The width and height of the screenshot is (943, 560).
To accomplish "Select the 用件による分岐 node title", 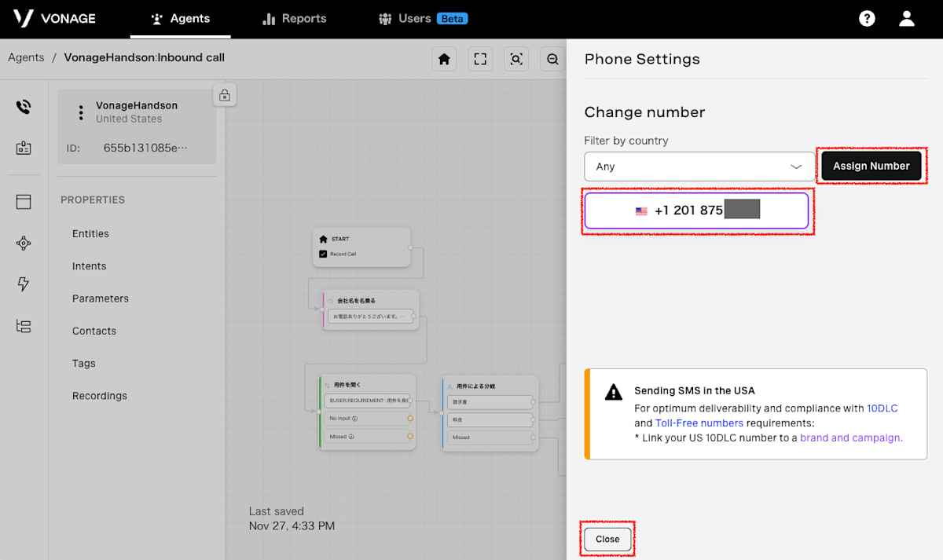I will 476,386.
